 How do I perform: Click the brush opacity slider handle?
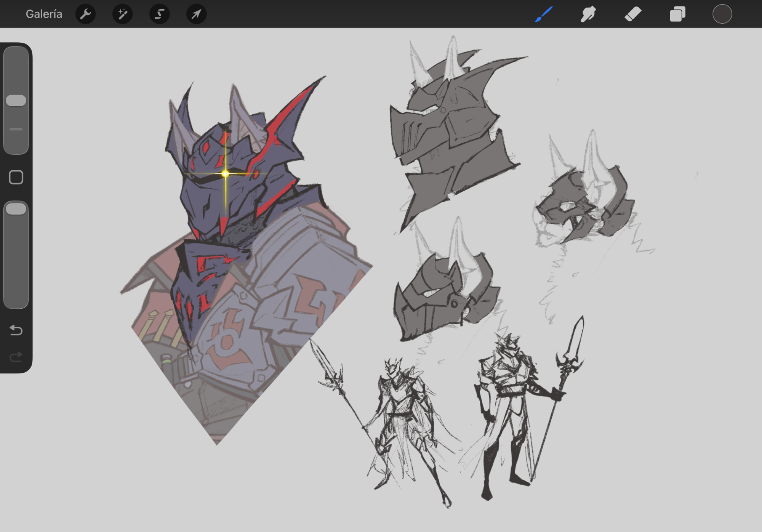click(x=16, y=209)
